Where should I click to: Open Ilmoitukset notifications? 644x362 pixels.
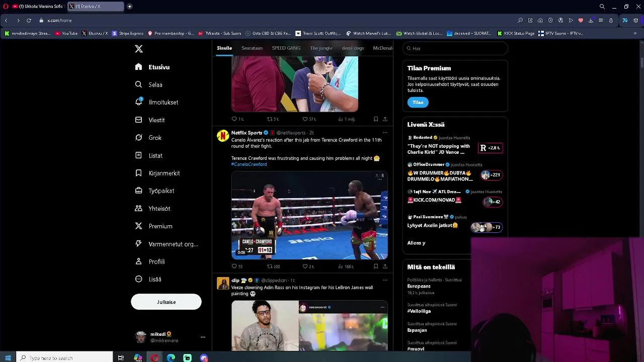[157, 102]
